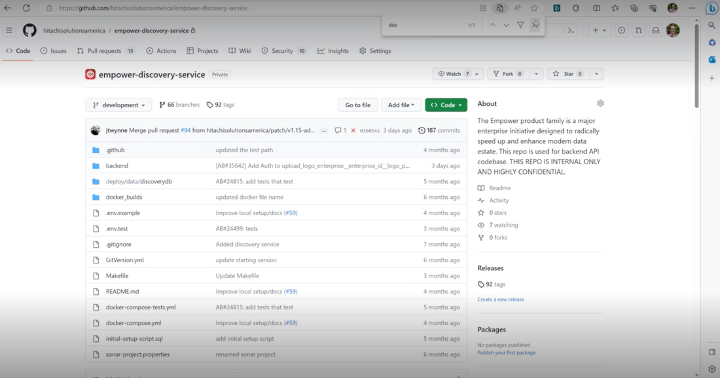Open the Pull requests tab

coord(106,51)
